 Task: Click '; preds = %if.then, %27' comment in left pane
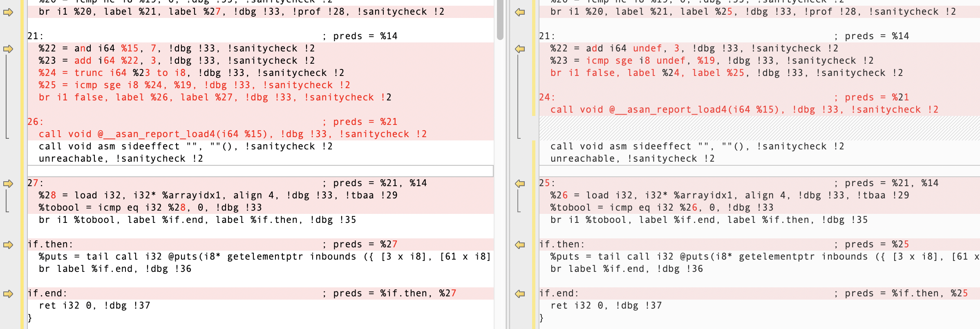click(x=389, y=293)
